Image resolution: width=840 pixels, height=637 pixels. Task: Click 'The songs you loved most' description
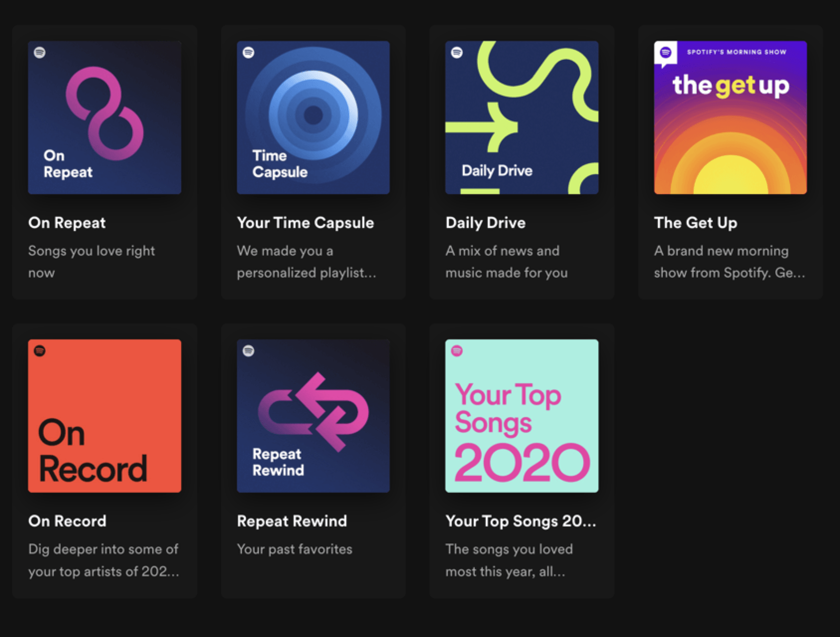click(x=509, y=560)
